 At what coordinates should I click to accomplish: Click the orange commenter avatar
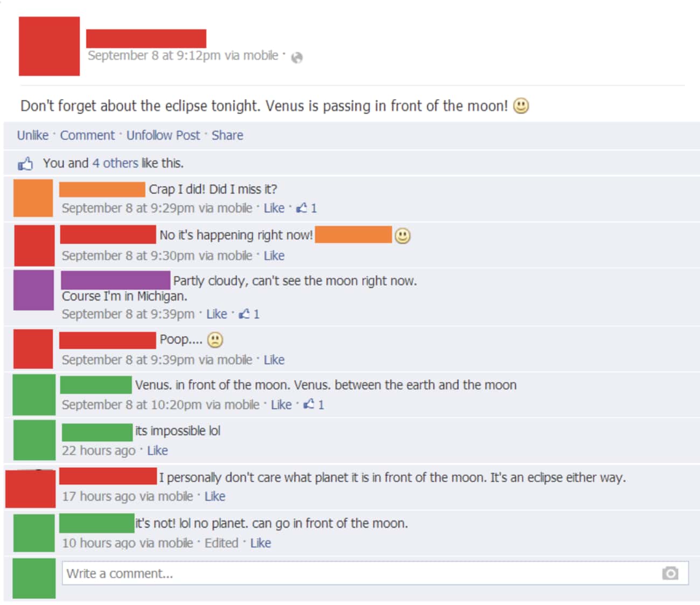[x=33, y=198]
